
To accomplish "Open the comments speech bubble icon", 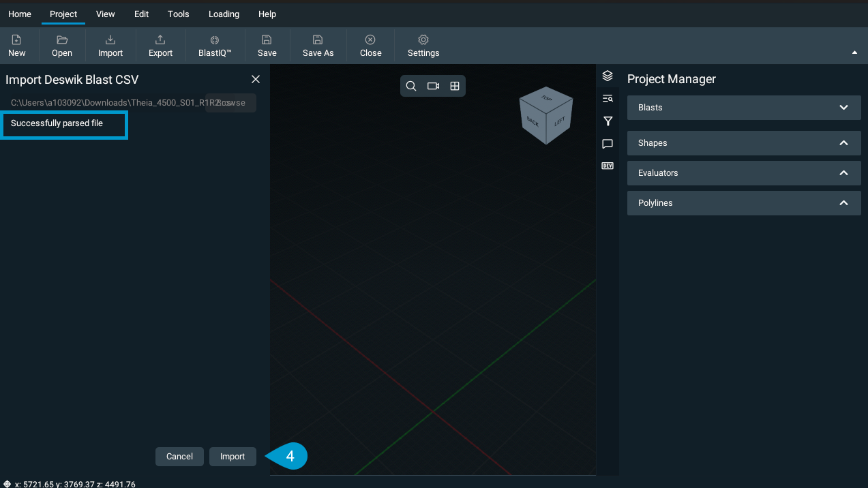I will 608,144.
